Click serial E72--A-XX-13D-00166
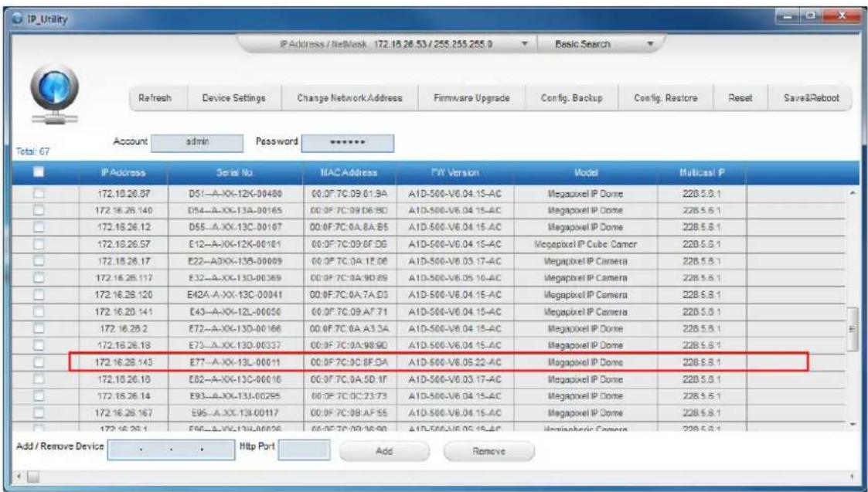 (235, 329)
